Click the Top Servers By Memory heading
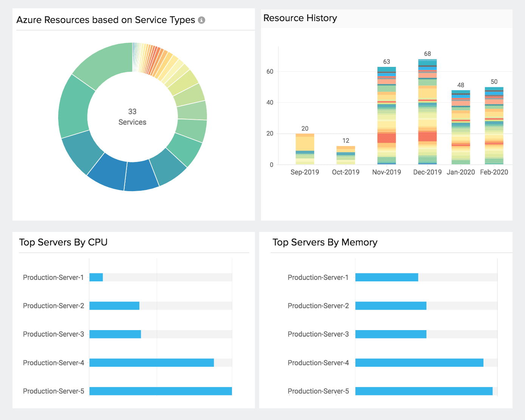The width and height of the screenshot is (525, 420). (325, 242)
